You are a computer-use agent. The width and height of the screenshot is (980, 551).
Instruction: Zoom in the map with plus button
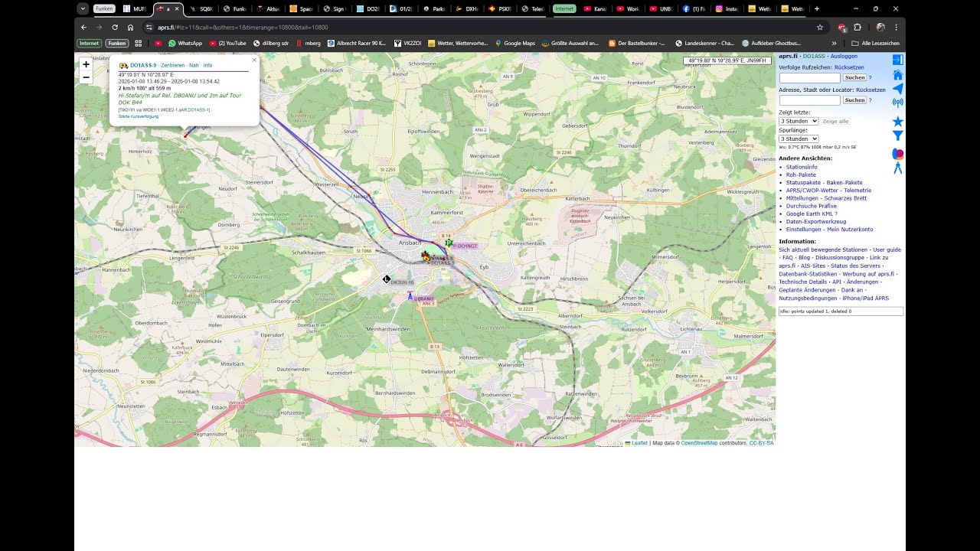[86, 64]
